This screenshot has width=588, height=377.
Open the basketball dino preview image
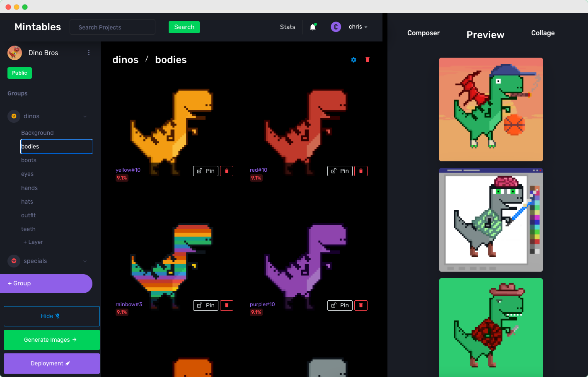[491, 109]
